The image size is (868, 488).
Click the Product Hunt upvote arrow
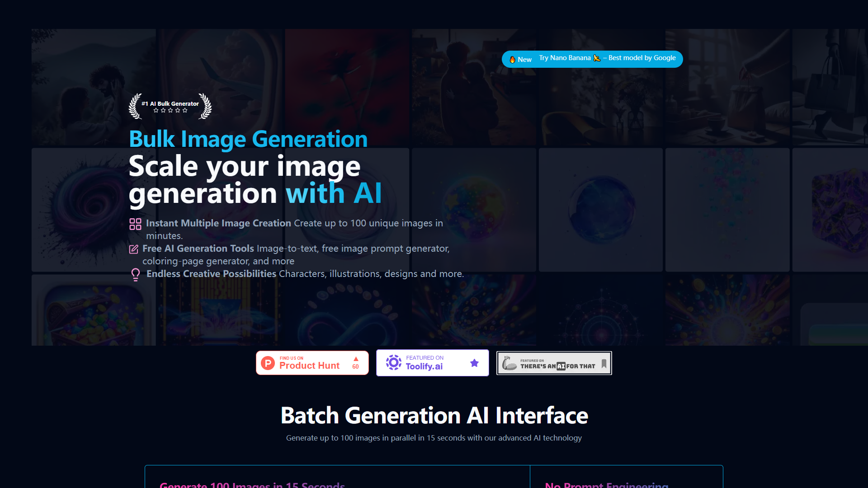[x=356, y=359]
